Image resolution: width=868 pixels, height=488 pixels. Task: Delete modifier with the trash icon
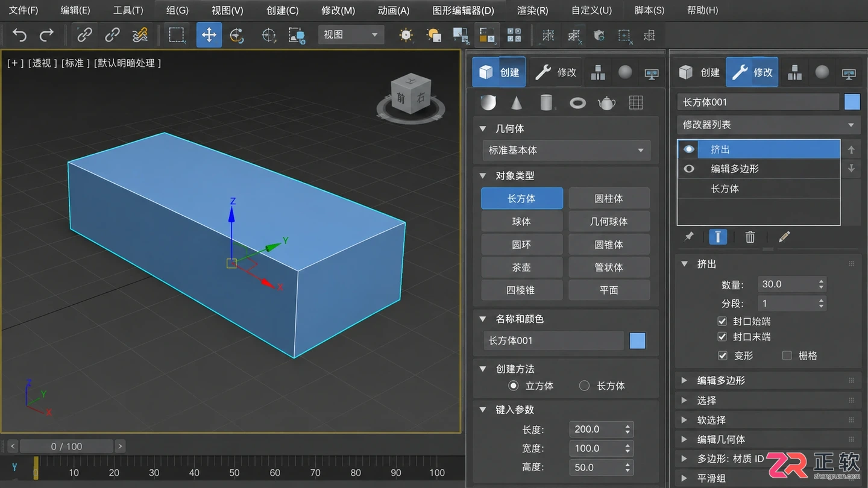coord(750,237)
